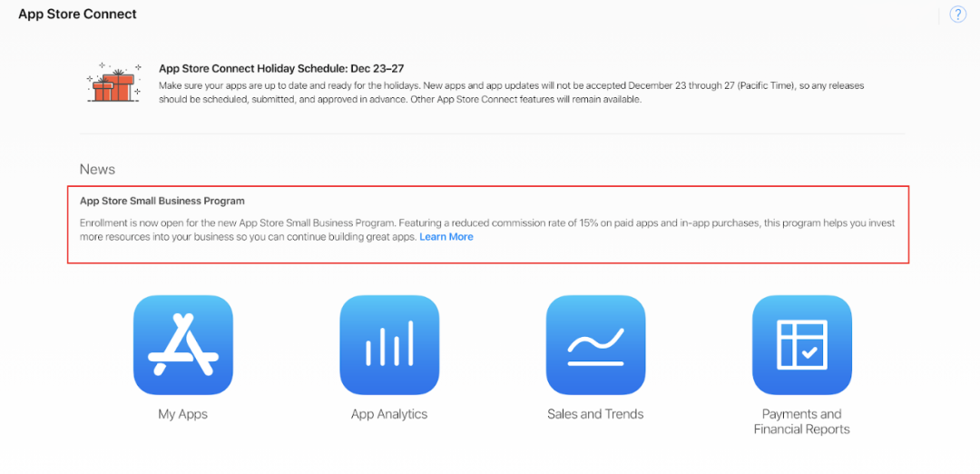Click the News section heading
980x474 pixels.
pyautogui.click(x=97, y=170)
